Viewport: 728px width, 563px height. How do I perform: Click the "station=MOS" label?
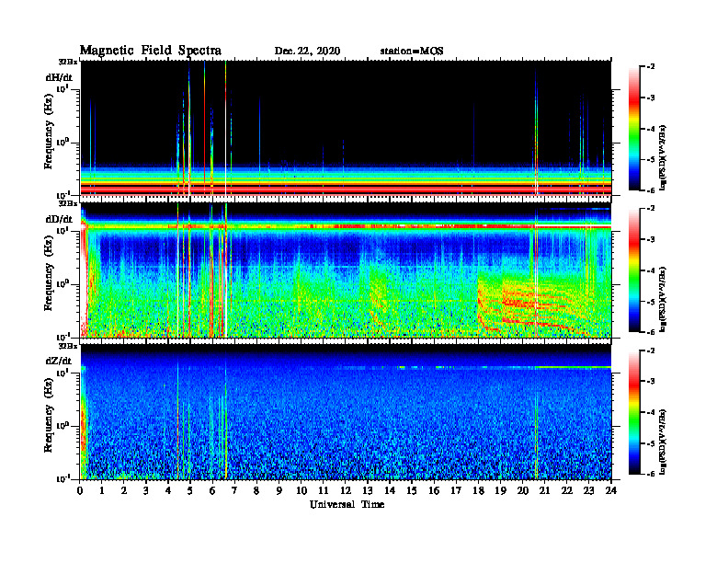point(412,51)
